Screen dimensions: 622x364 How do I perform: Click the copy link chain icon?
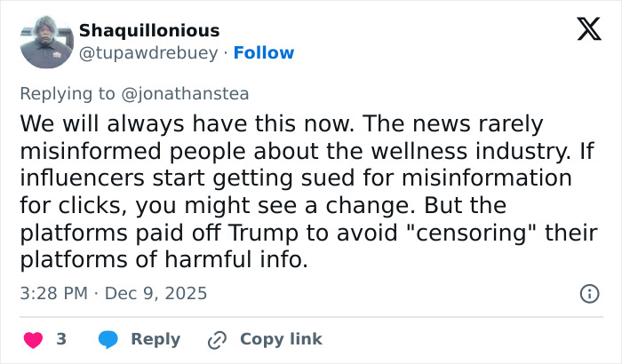[217, 339]
